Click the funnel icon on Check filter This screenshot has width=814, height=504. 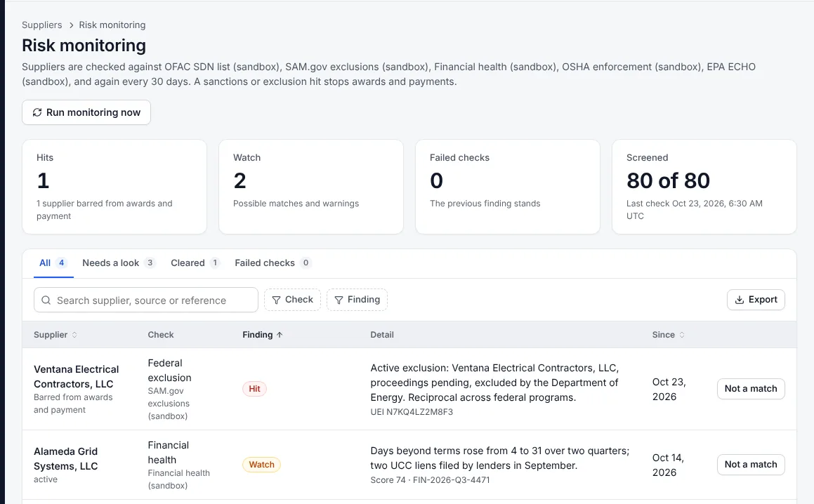(276, 300)
